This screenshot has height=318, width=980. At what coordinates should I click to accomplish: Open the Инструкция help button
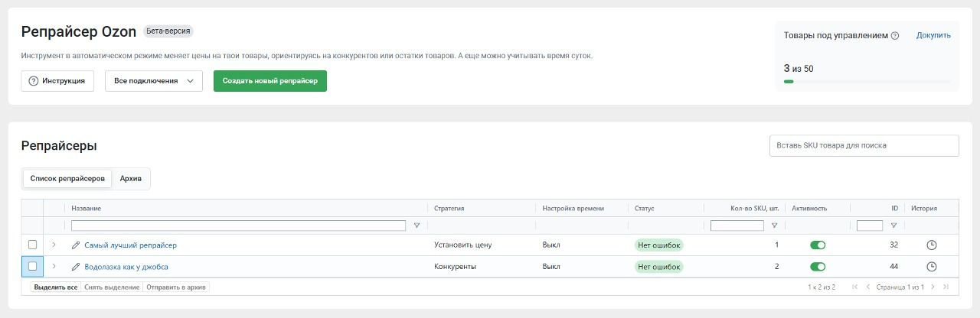(x=57, y=81)
